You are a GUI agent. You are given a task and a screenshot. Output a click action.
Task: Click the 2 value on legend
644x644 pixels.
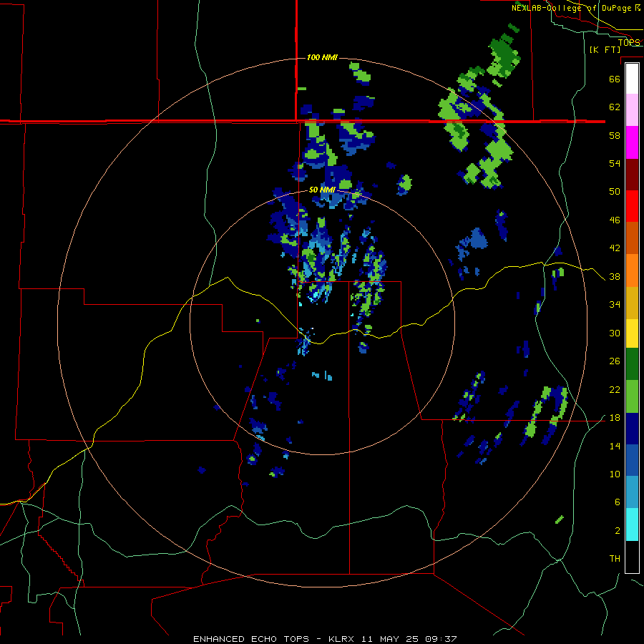point(618,531)
